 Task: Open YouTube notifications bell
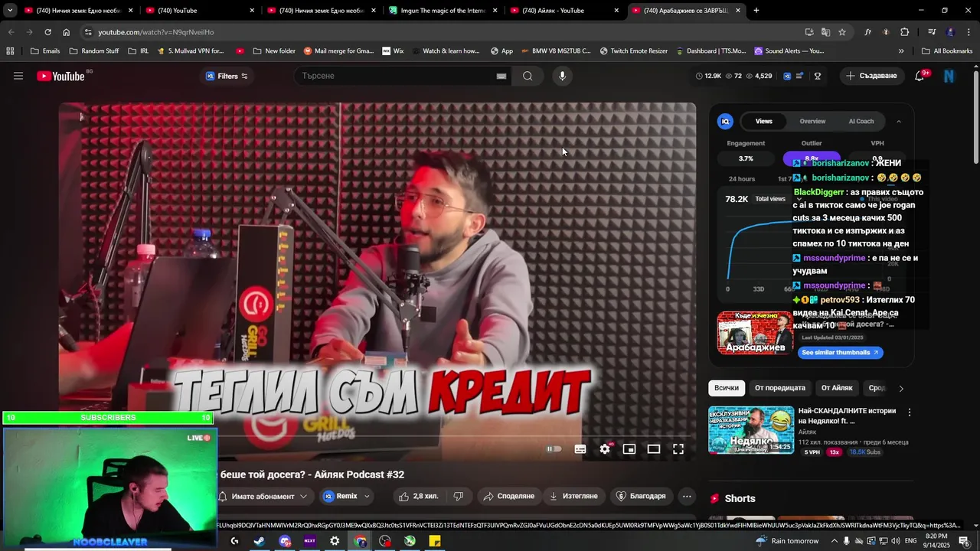[x=920, y=76]
